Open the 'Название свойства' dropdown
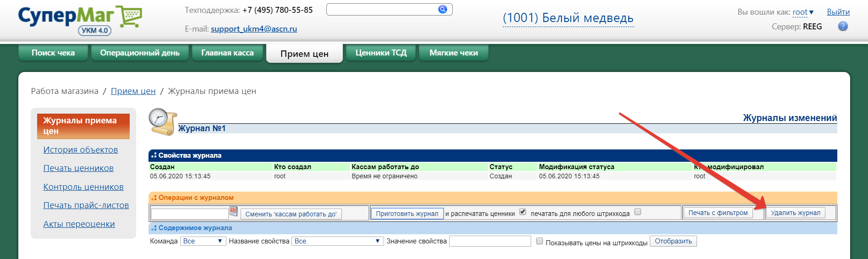The width and height of the screenshot is (868, 259). 337,241
